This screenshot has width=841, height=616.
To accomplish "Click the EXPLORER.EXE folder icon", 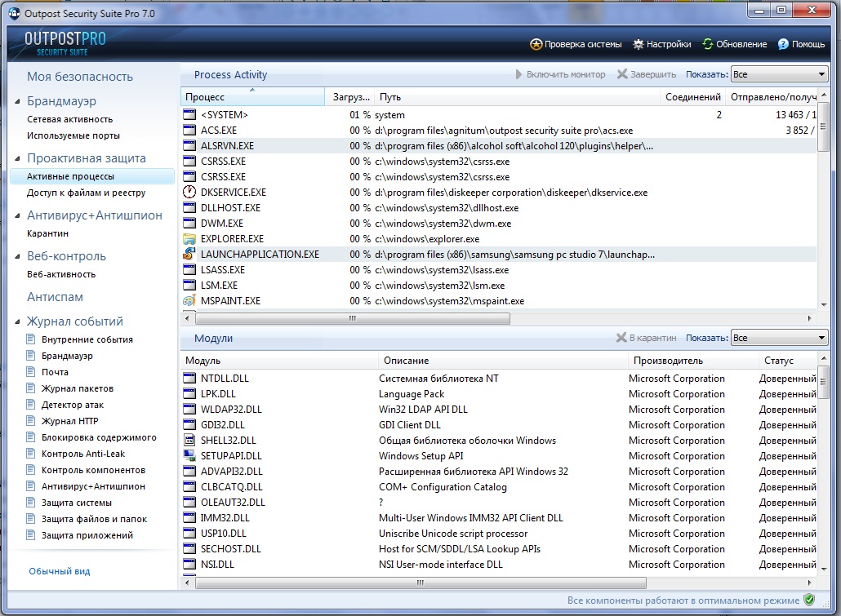I will coord(189,238).
